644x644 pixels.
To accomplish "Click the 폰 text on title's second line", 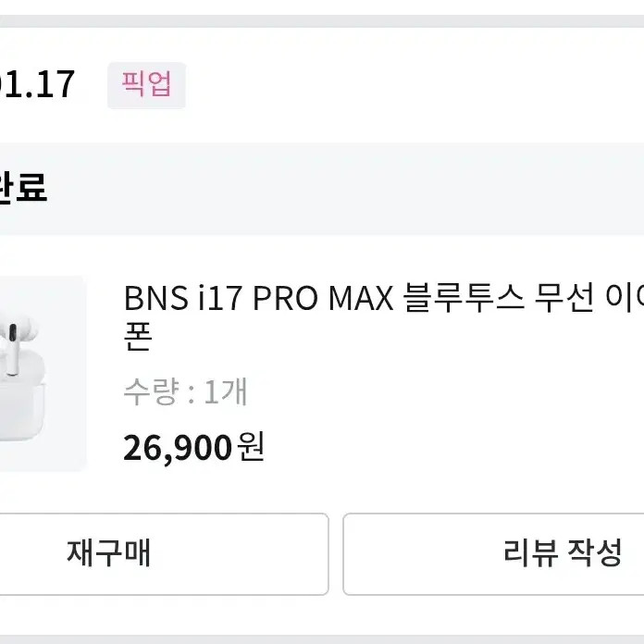I will pos(138,338).
